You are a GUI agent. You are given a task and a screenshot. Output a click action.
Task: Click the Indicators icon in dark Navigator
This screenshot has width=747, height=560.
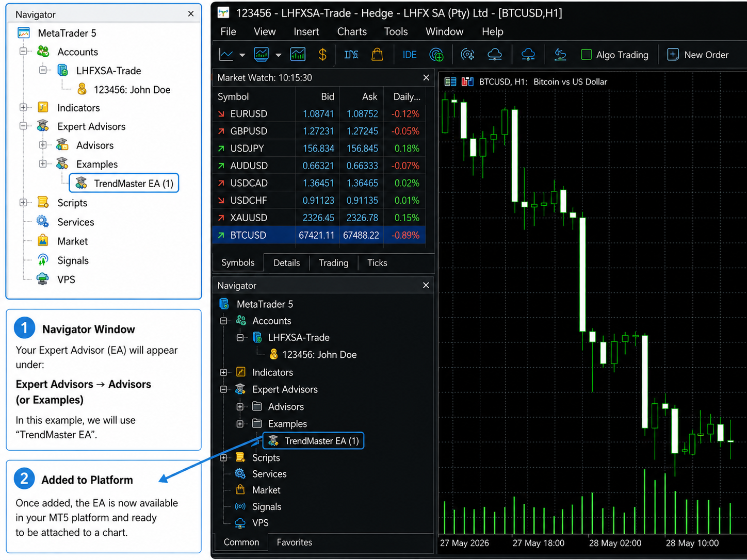point(240,372)
